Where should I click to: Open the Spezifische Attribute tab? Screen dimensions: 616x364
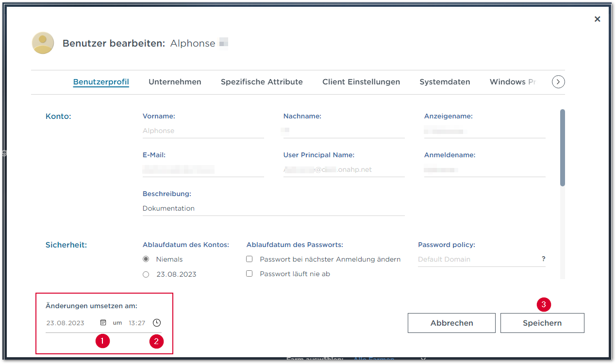tap(262, 82)
